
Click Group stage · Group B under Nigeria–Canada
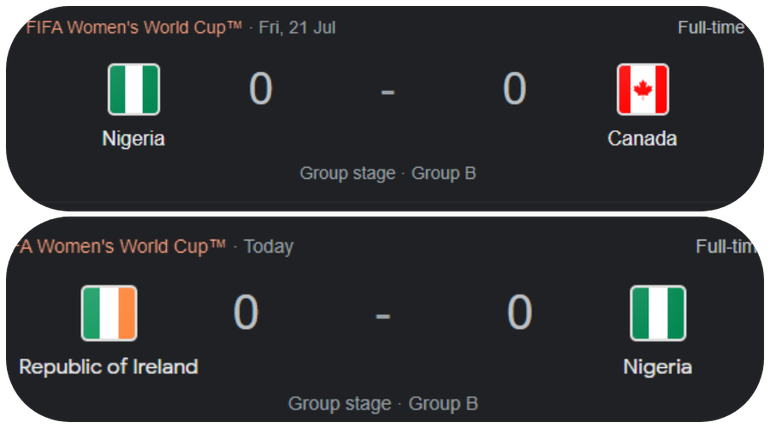pos(388,173)
